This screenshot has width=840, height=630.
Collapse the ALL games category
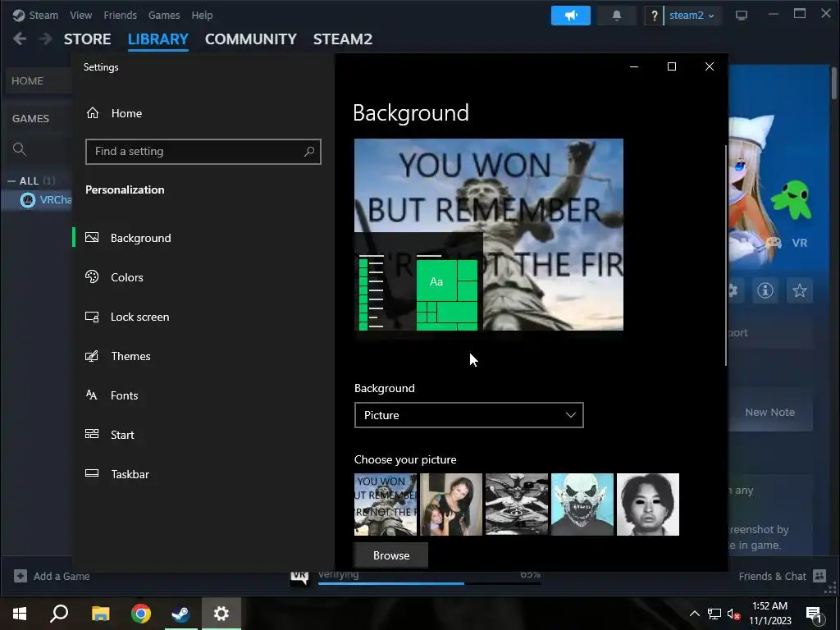click(11, 181)
